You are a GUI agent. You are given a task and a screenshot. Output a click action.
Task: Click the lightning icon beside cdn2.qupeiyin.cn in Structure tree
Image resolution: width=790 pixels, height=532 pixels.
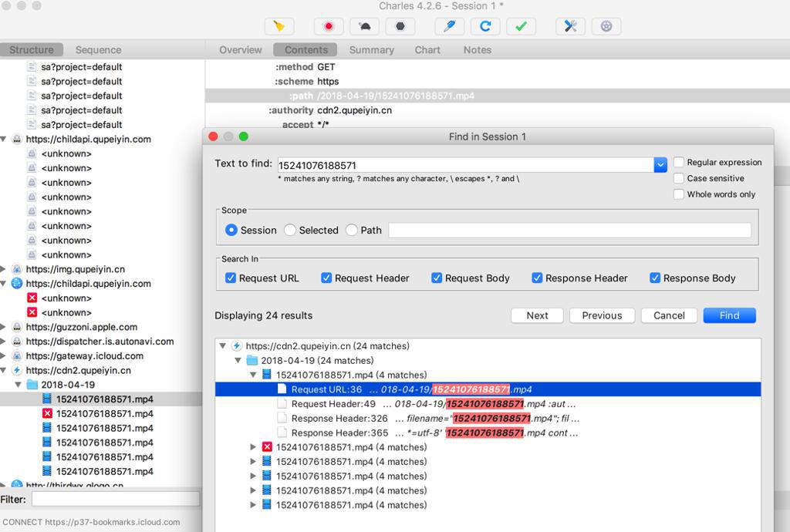17,370
